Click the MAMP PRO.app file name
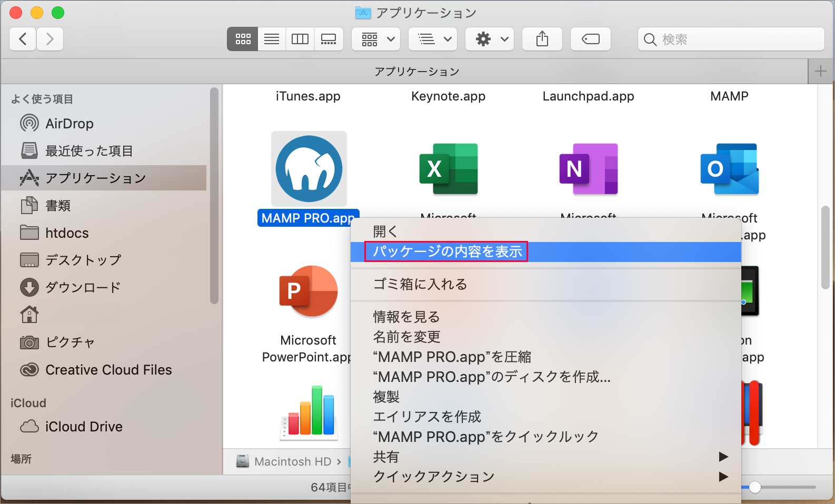Image resolution: width=835 pixels, height=504 pixels. (x=308, y=218)
